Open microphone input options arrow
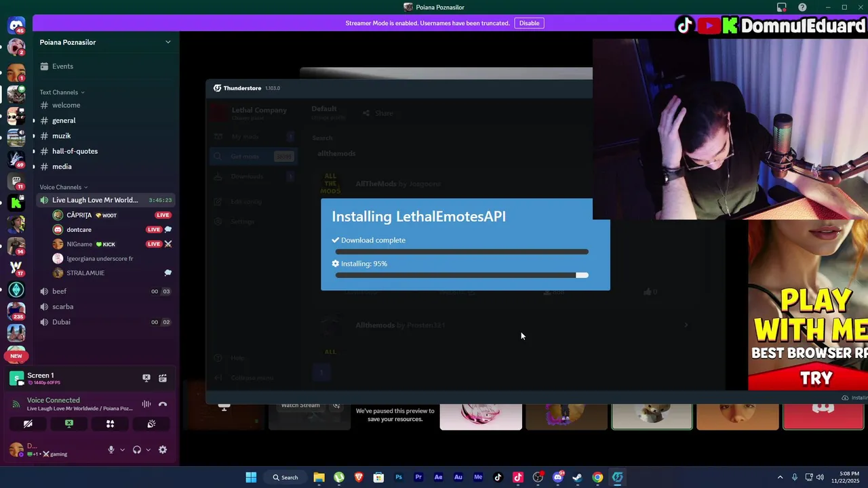The height and width of the screenshot is (488, 868). pos(122,449)
